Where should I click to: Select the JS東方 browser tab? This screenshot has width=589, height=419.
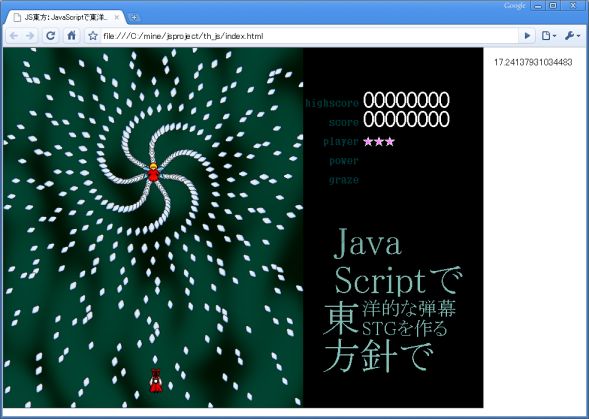(66, 18)
